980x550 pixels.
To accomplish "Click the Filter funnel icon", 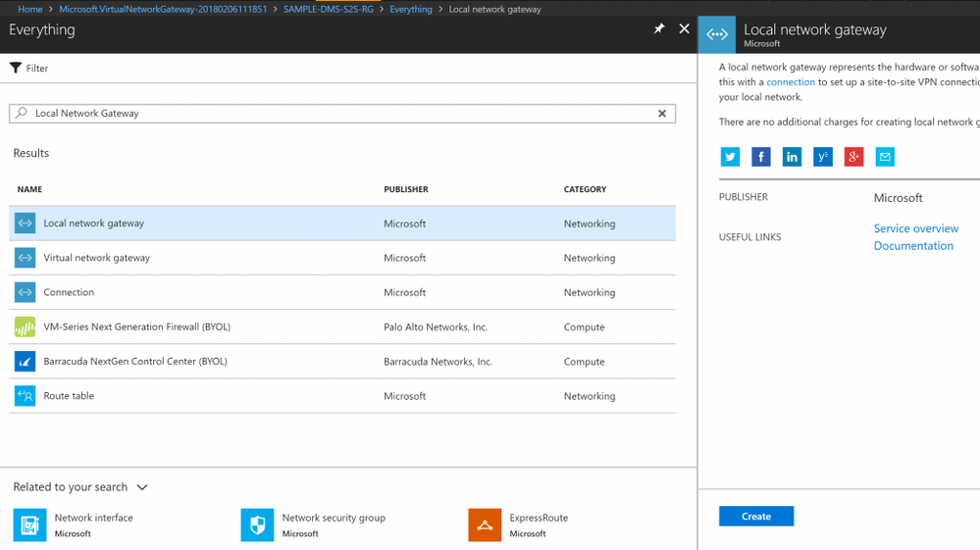I will [x=16, y=68].
